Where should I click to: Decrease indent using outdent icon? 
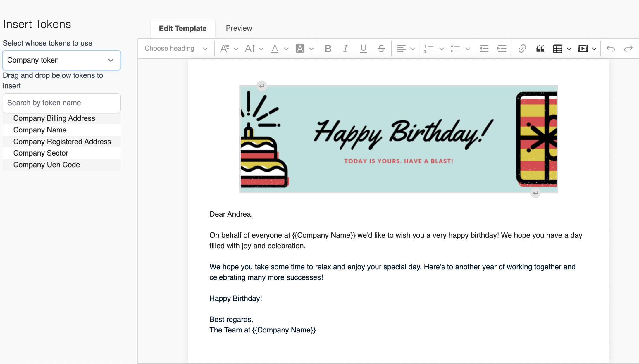click(484, 49)
